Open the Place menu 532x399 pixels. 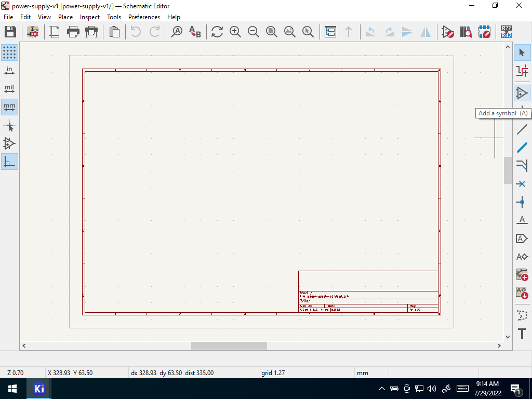(x=65, y=17)
